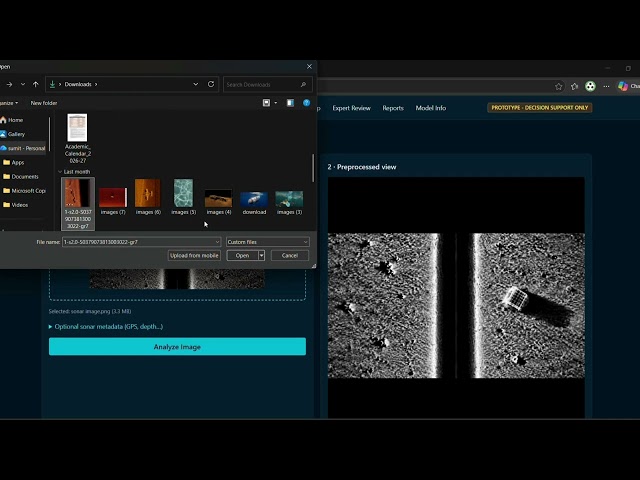Click the search magnifier icon
Screen dimensions: 640x480
tap(303, 84)
